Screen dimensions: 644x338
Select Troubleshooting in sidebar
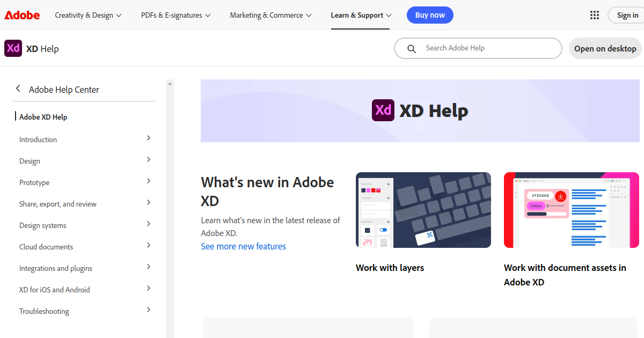click(44, 311)
